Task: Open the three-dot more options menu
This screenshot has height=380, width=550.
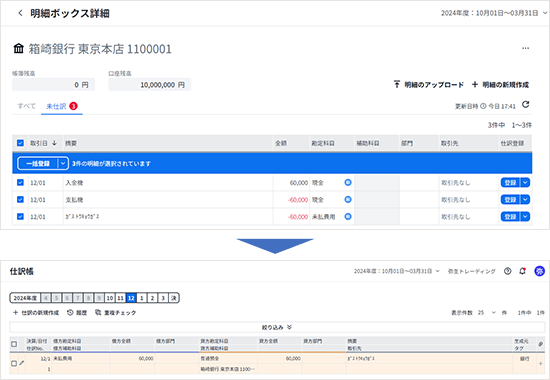Action: (525, 48)
